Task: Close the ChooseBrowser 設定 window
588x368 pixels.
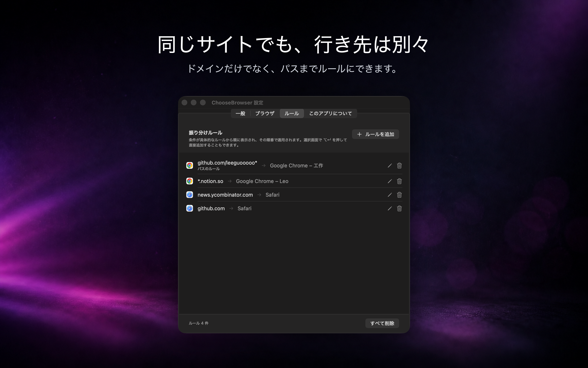Action: 184,103
